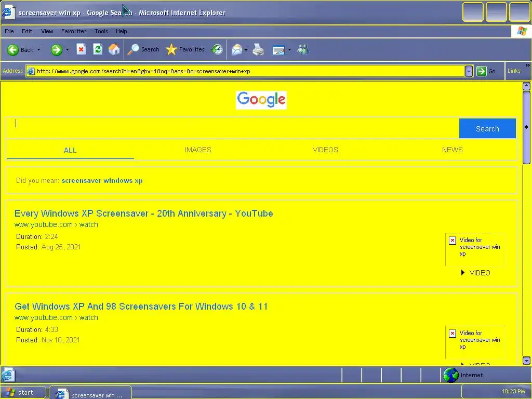Click the Mail envelope icon

[x=237, y=50]
